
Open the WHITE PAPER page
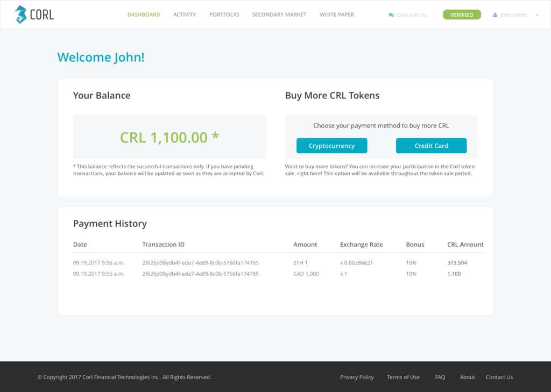point(337,15)
